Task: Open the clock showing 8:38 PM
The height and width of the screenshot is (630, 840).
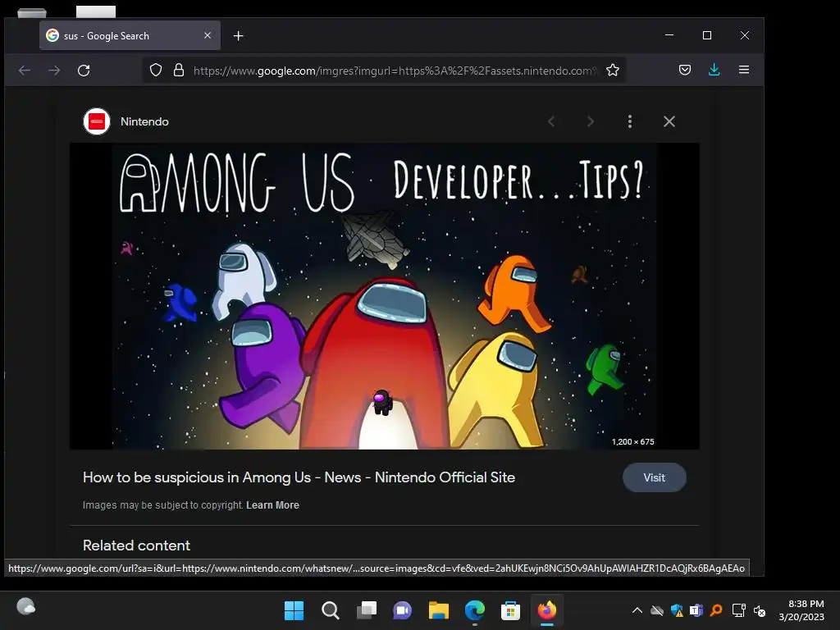Action: pyautogui.click(x=801, y=610)
